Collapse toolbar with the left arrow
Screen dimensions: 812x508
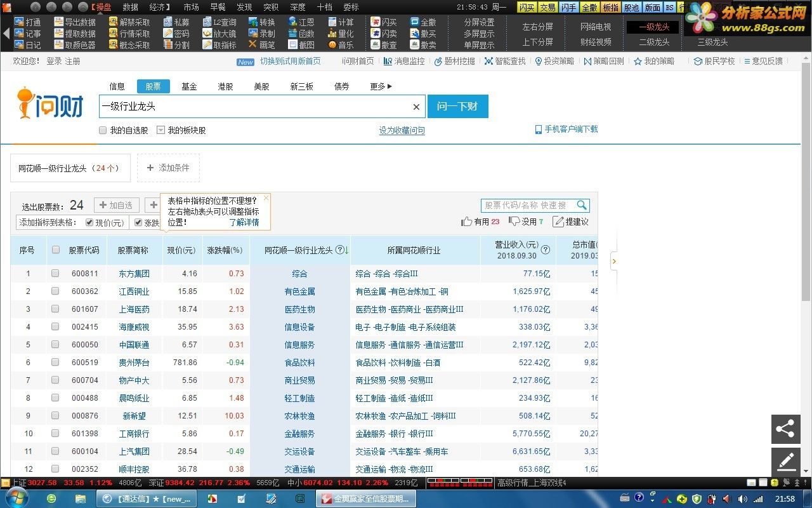tap(6, 34)
